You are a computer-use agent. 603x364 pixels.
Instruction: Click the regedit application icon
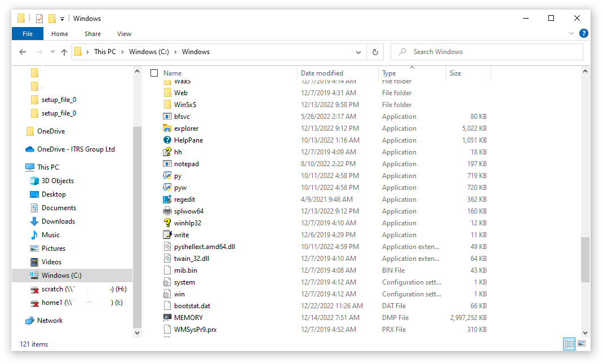tap(167, 199)
